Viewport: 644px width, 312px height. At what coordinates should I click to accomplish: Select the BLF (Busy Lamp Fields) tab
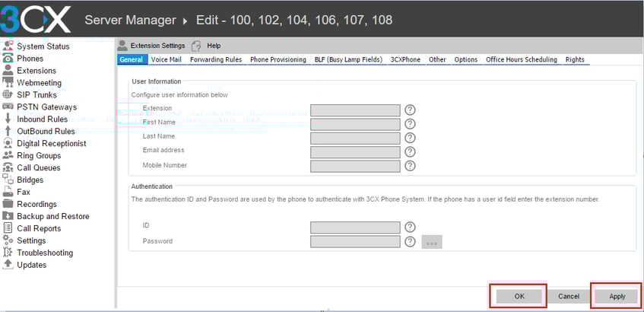click(x=348, y=59)
